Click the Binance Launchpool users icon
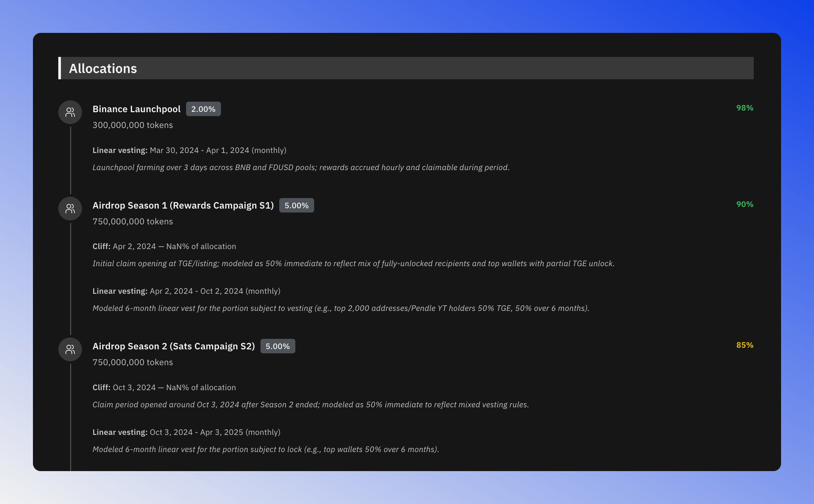Viewport: 814px width, 504px height. pos(70,112)
